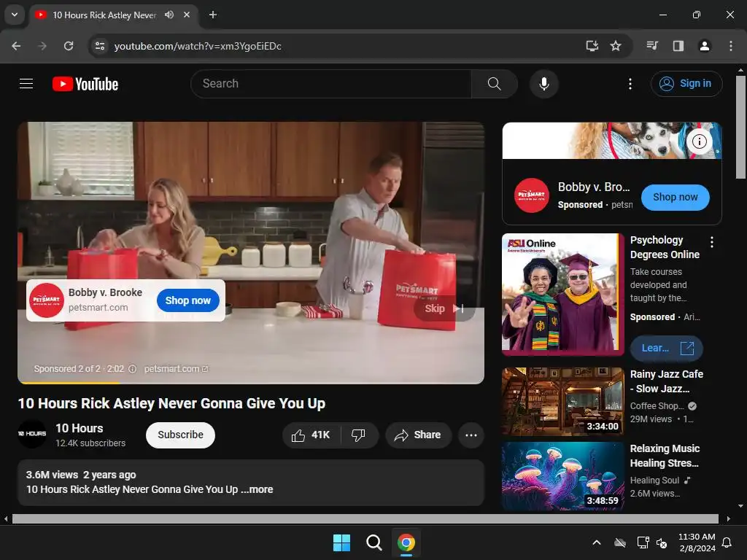
Task: Close the Rick Astley tab
Action: tap(187, 15)
